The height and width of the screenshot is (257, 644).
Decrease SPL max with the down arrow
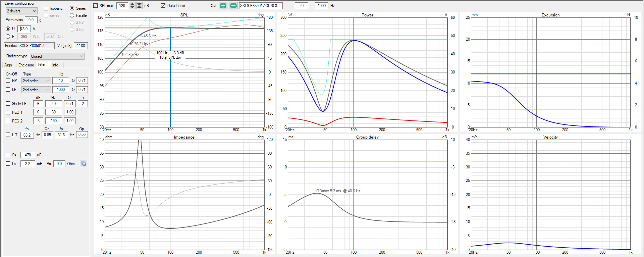pos(132,7)
